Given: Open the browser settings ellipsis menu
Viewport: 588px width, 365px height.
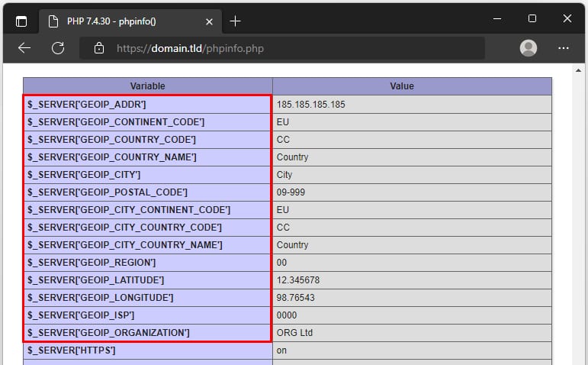Looking at the screenshot, I should [x=564, y=48].
